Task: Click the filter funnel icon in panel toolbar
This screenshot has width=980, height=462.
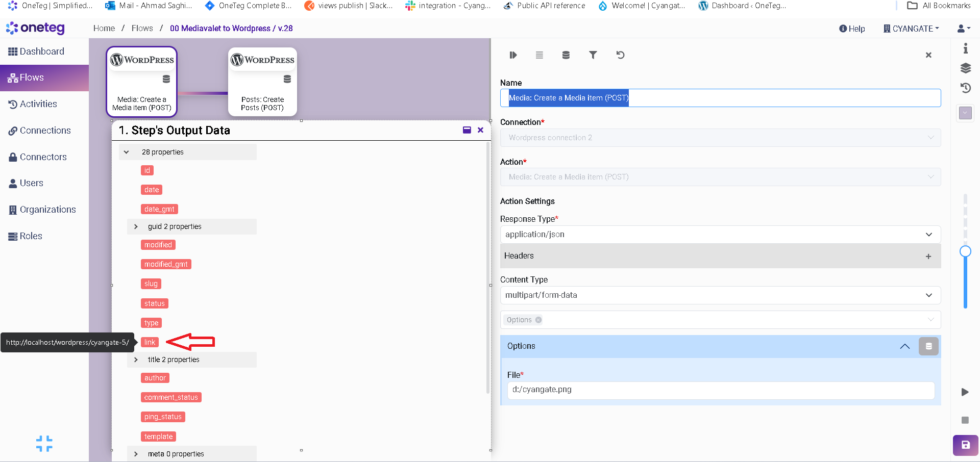Action: coord(593,55)
